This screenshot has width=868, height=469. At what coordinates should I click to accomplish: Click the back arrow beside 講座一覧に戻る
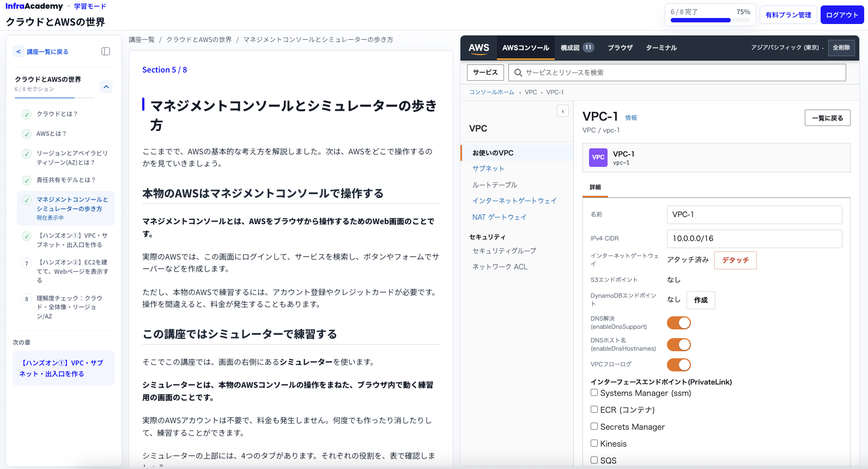tap(19, 52)
